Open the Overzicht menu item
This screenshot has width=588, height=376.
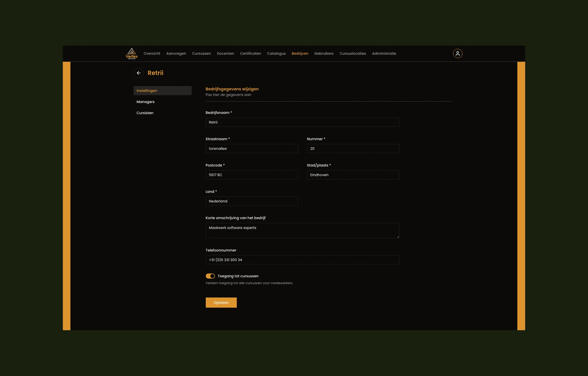coord(152,53)
